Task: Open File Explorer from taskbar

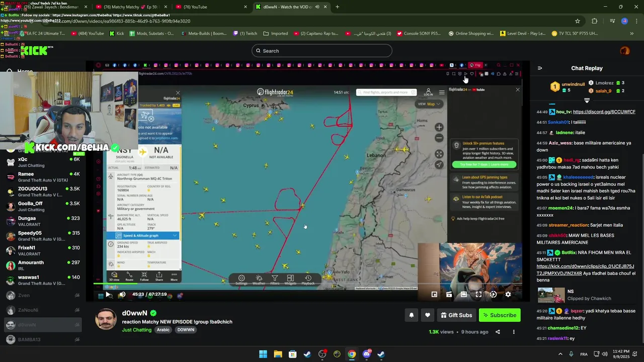Action: [278, 354]
